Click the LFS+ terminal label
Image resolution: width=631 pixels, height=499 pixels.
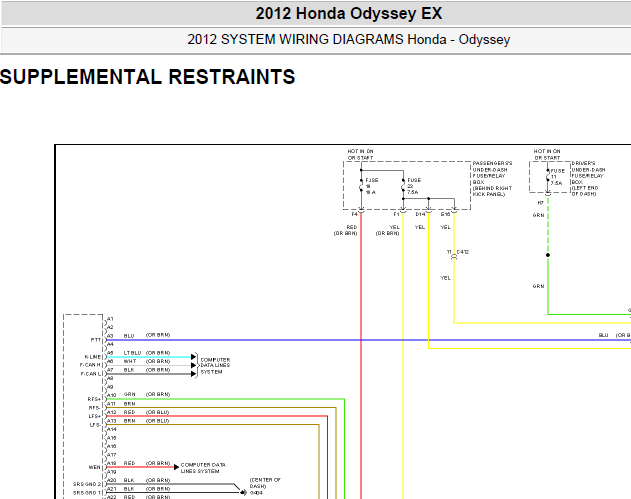[95, 416]
